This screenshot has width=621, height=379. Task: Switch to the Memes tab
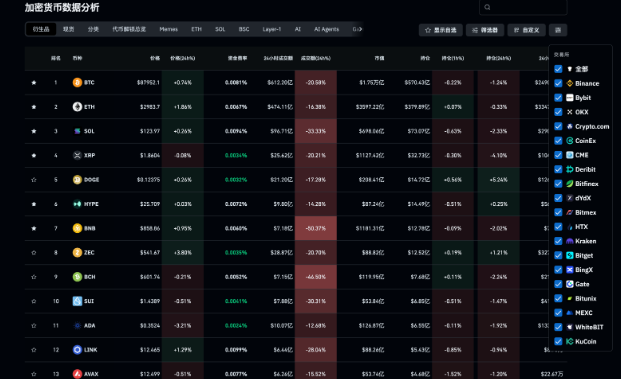tap(169, 29)
